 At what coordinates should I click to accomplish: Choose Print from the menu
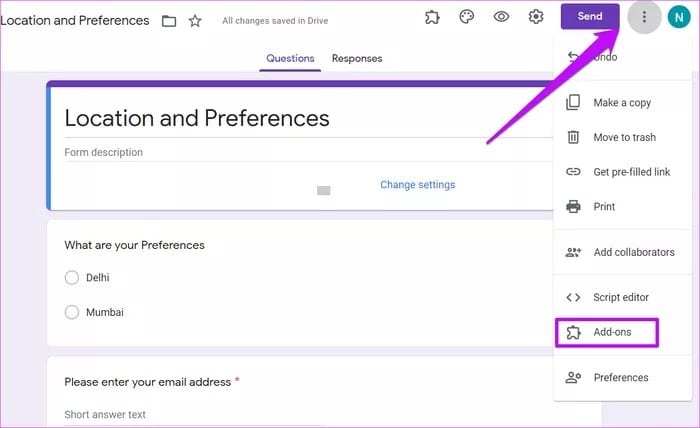coord(622,207)
